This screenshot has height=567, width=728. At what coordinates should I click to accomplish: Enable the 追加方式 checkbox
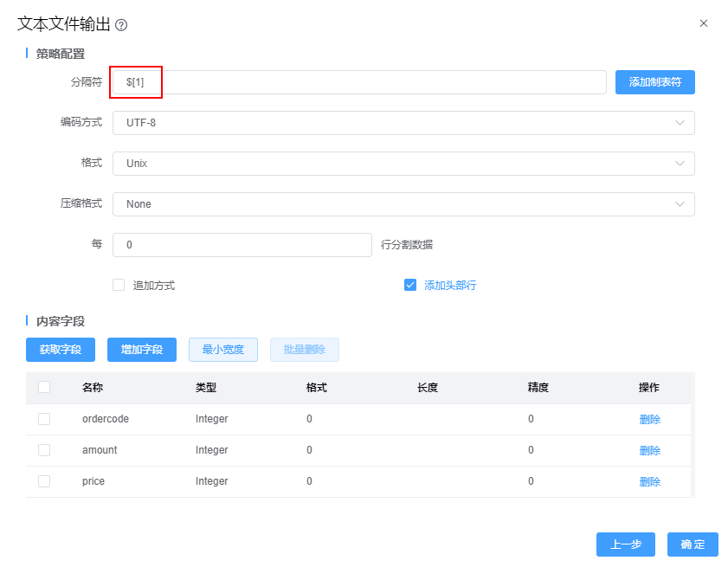point(119,285)
